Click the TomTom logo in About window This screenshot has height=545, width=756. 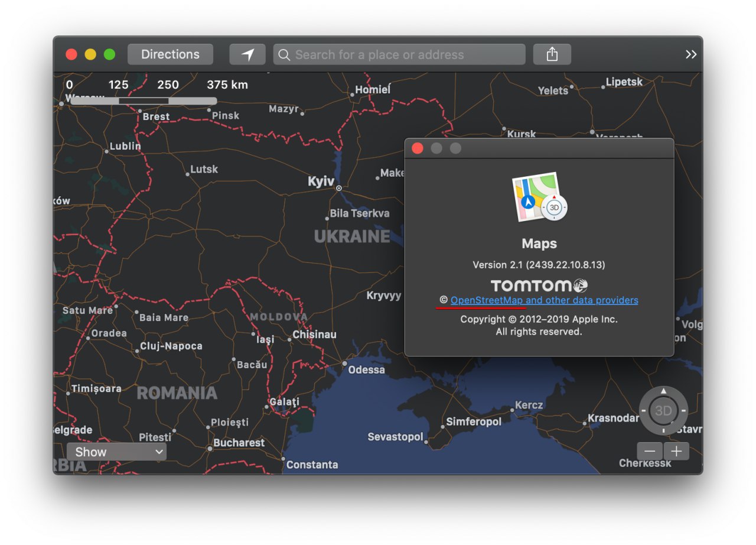pyautogui.click(x=539, y=286)
